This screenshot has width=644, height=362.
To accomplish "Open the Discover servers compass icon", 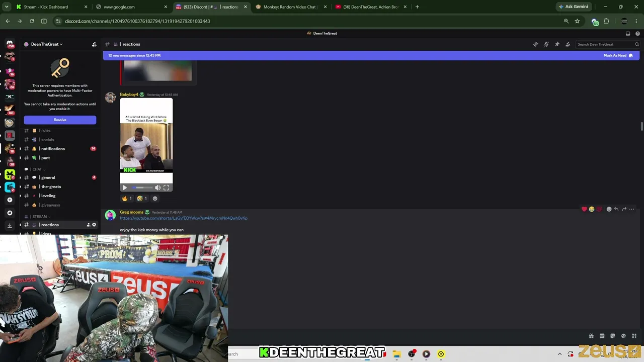I will [x=10, y=213].
